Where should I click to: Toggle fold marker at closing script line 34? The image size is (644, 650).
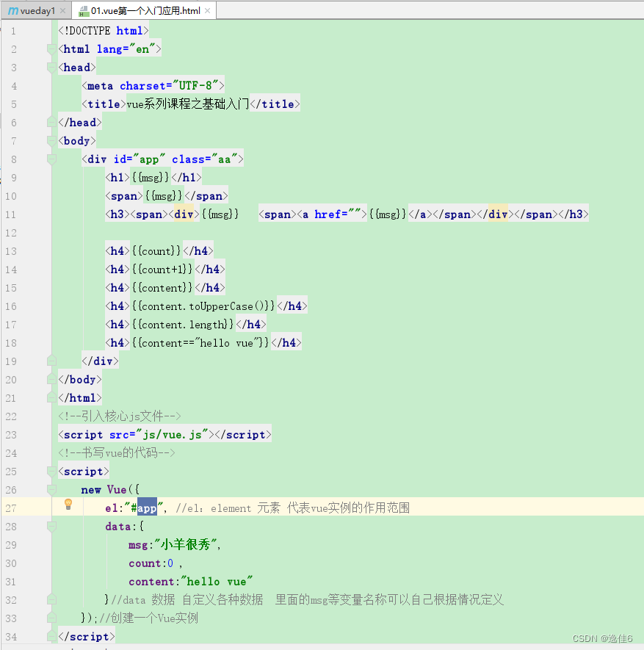pos(51,636)
